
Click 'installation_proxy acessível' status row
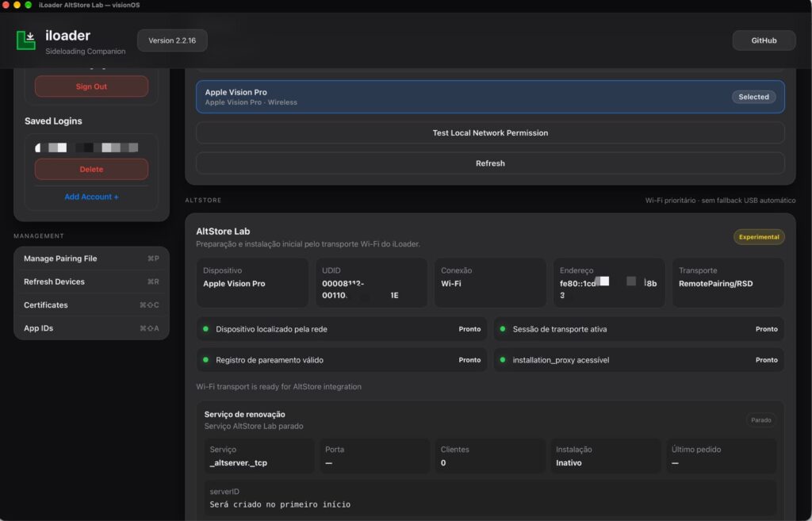pos(638,360)
